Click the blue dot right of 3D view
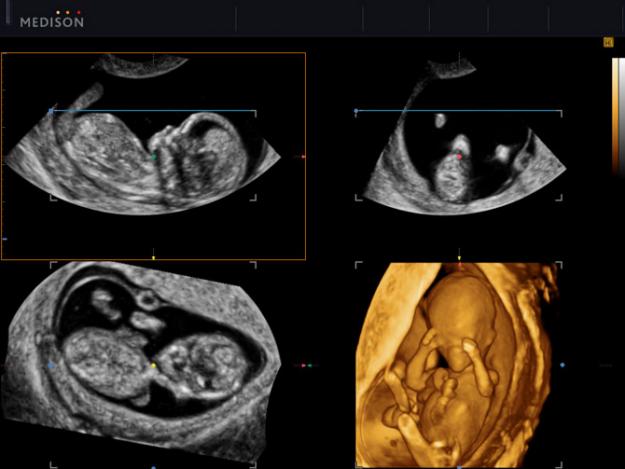The width and height of the screenshot is (625, 469). click(x=562, y=365)
